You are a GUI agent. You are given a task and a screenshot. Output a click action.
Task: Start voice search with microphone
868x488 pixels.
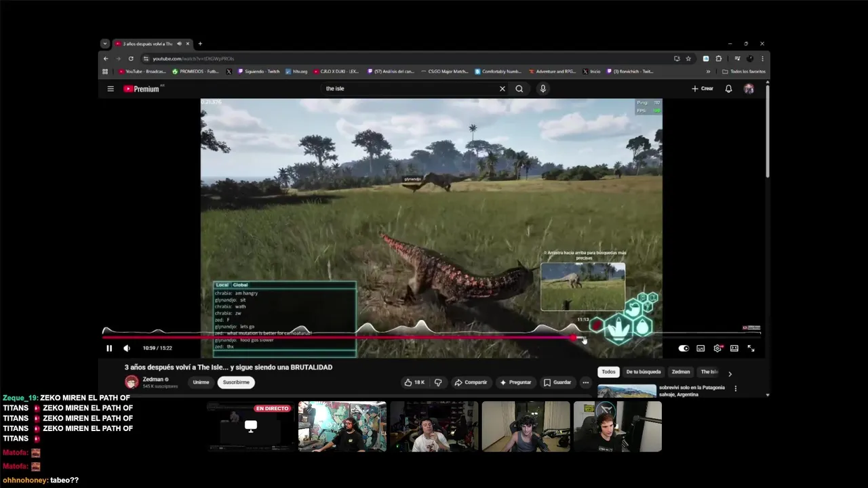542,89
